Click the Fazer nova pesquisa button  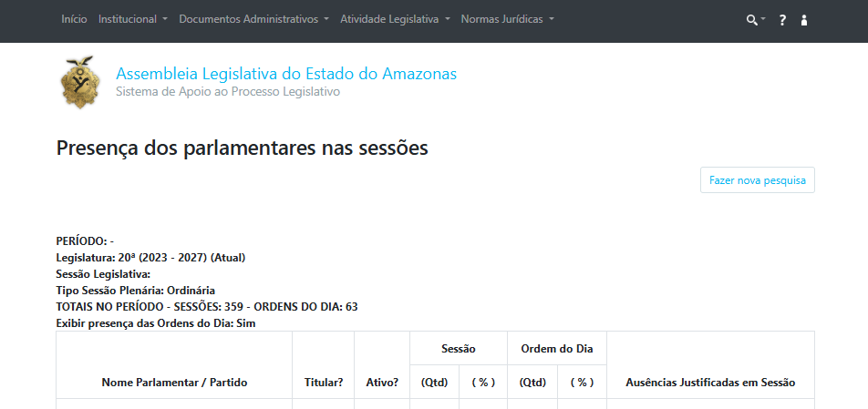(x=758, y=180)
